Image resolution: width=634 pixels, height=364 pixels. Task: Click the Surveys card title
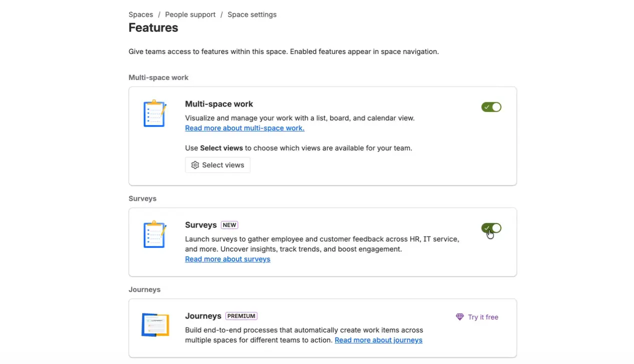pos(201,225)
